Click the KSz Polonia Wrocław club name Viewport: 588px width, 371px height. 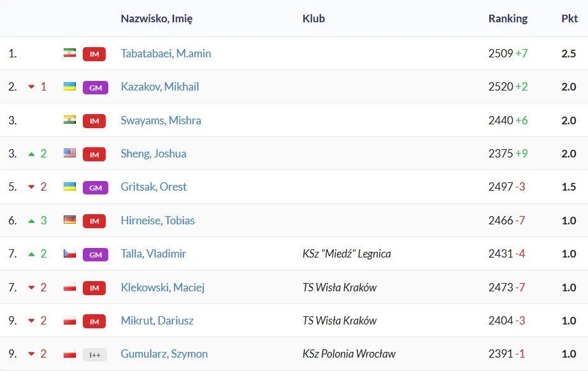click(x=348, y=354)
